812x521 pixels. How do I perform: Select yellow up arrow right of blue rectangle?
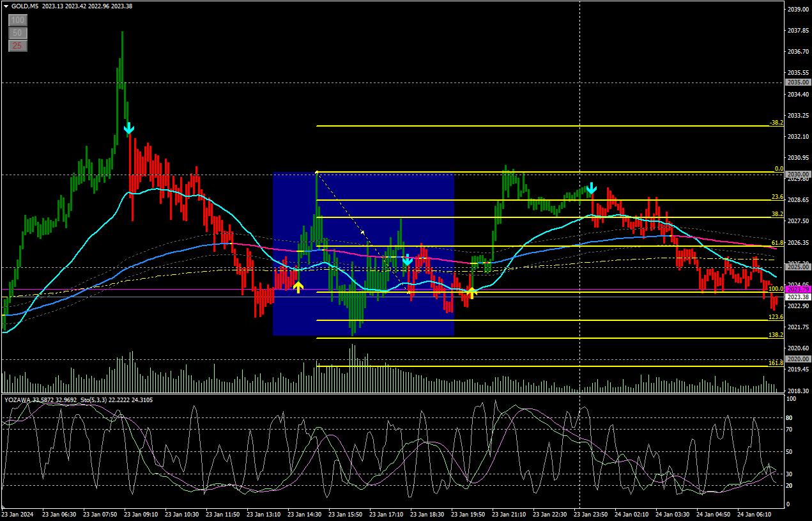pos(471,293)
